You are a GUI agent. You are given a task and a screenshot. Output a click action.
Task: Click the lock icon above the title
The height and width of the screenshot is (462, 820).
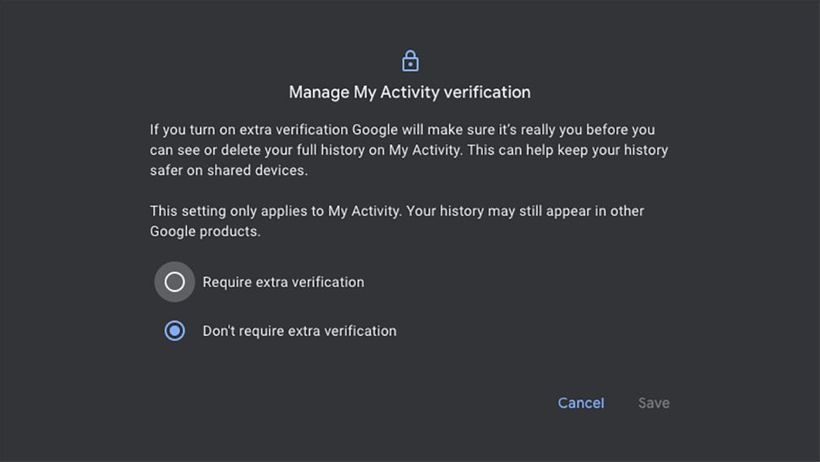[411, 61]
